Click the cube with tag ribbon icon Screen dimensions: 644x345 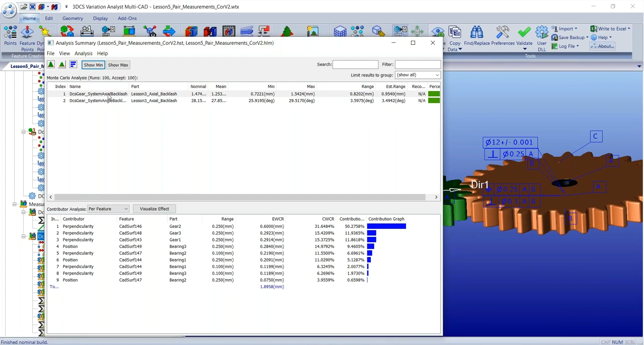pos(378,32)
